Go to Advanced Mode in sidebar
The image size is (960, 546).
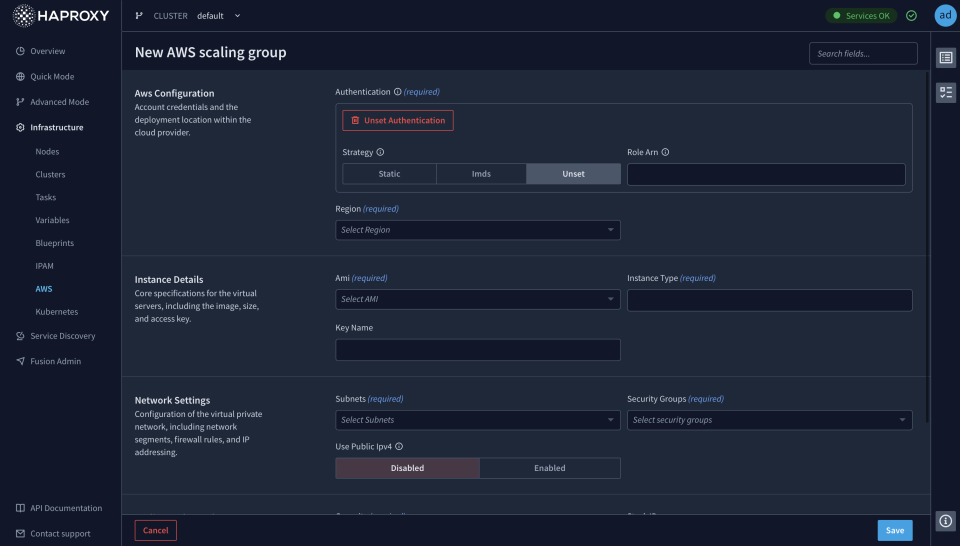59,102
